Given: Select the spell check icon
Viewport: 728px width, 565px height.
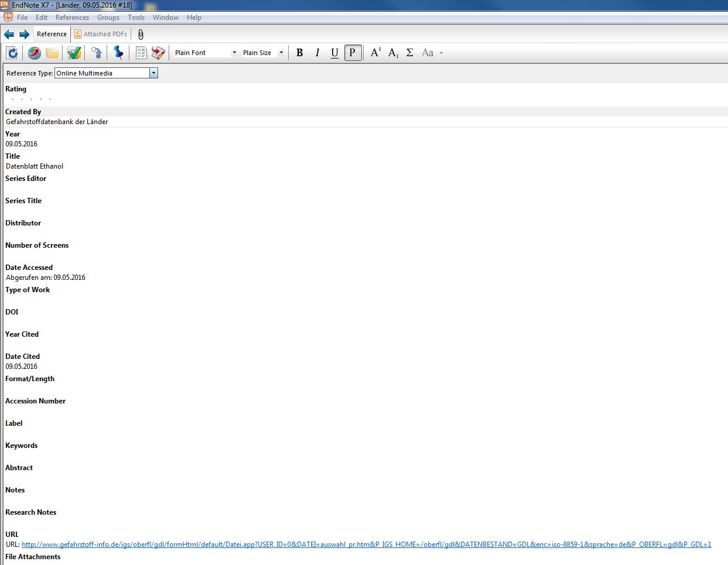Looking at the screenshot, I should point(73,53).
